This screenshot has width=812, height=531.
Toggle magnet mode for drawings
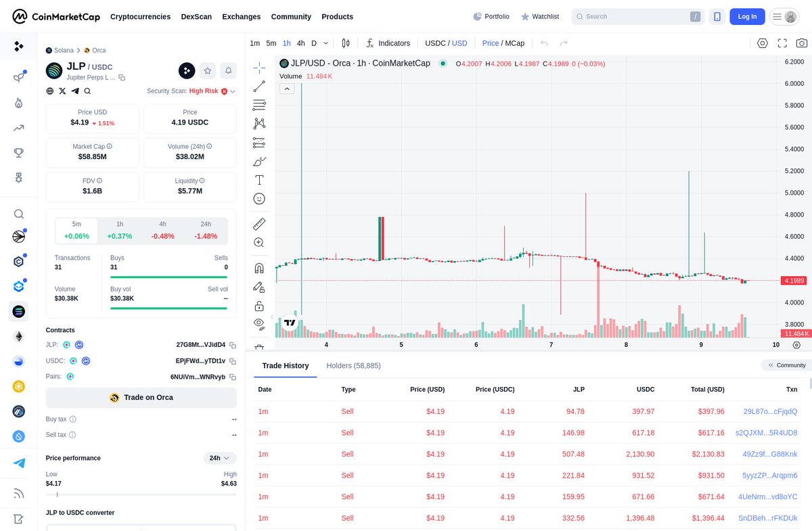pyautogui.click(x=259, y=268)
